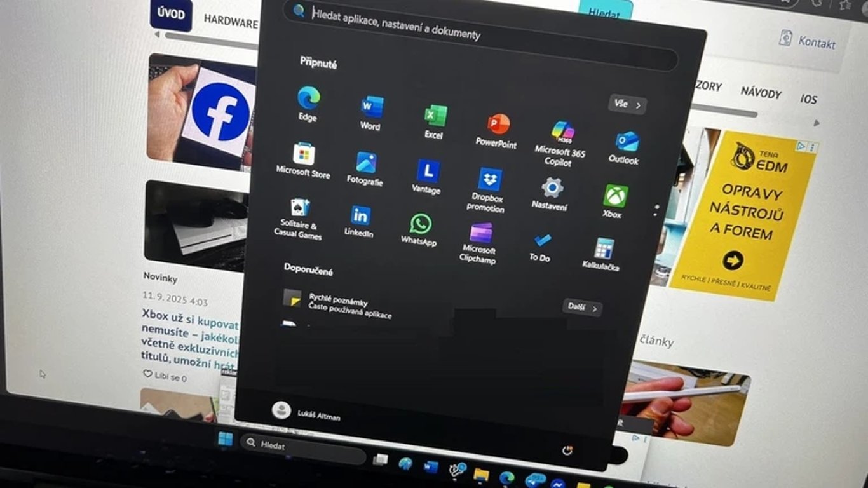Image resolution: width=868 pixels, height=488 pixels.
Task: Open Task View from the taskbar
Action: pyautogui.click(x=381, y=459)
